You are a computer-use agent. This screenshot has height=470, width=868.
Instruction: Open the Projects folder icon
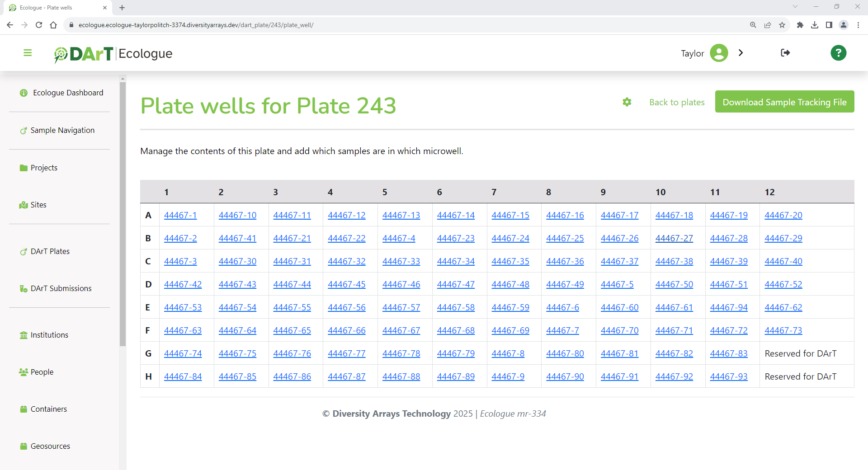(x=23, y=168)
